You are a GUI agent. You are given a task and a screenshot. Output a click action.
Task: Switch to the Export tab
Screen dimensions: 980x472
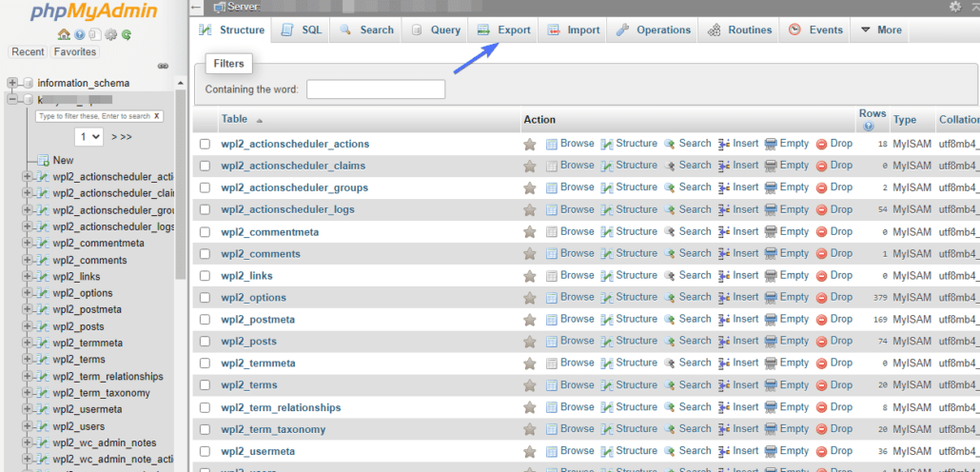(503, 30)
